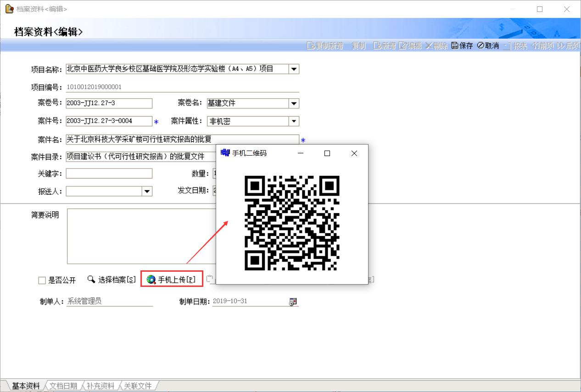This screenshot has height=392, width=581.
Task: Open the 案卷名 dropdown list
Action: pos(294,104)
